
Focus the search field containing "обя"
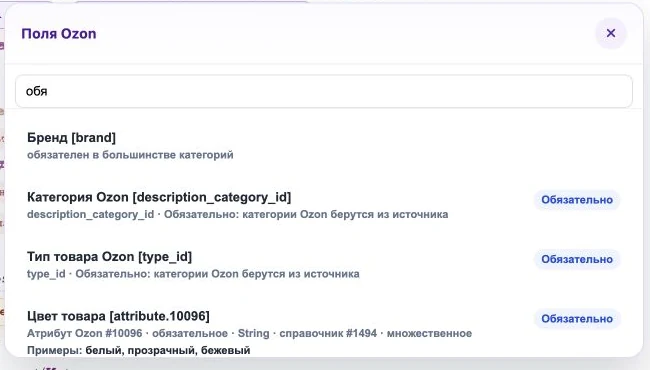pyautogui.click(x=324, y=91)
